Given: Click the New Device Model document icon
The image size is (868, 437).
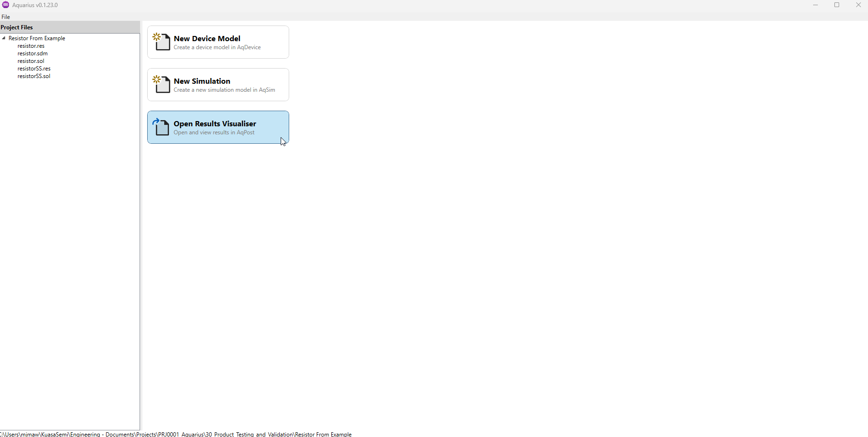Looking at the screenshot, I should tap(161, 42).
